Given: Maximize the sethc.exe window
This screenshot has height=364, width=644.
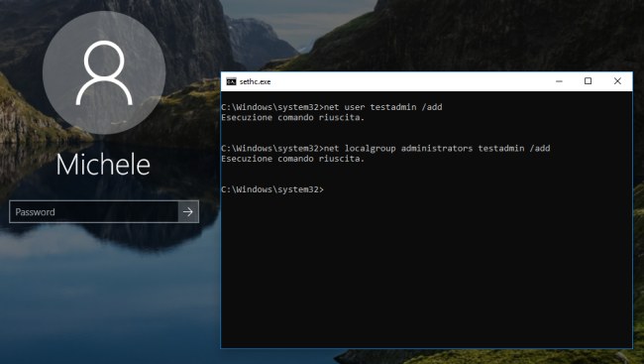Looking at the screenshot, I should pyautogui.click(x=588, y=81).
